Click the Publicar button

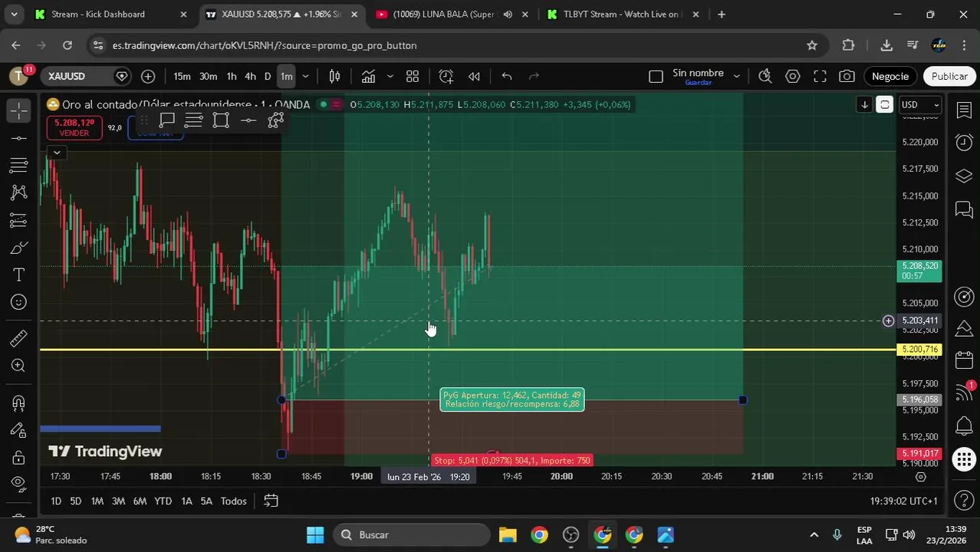(x=949, y=76)
